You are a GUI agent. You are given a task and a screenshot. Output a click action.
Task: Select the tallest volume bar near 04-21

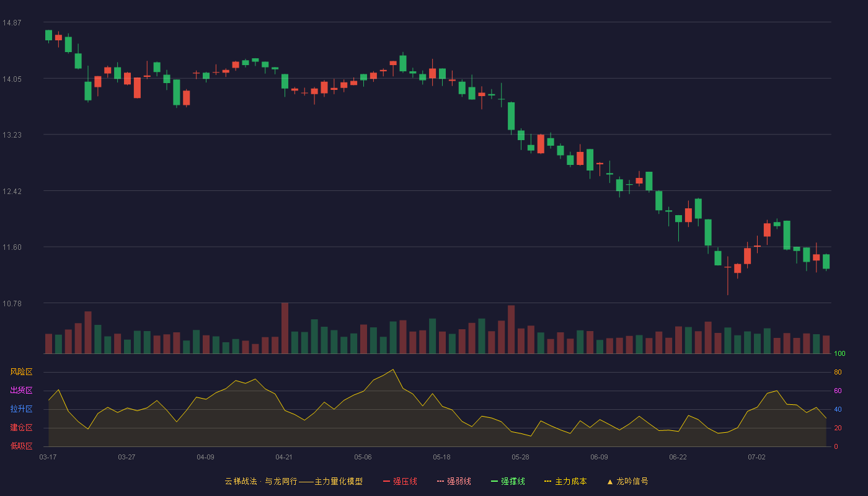pos(285,328)
